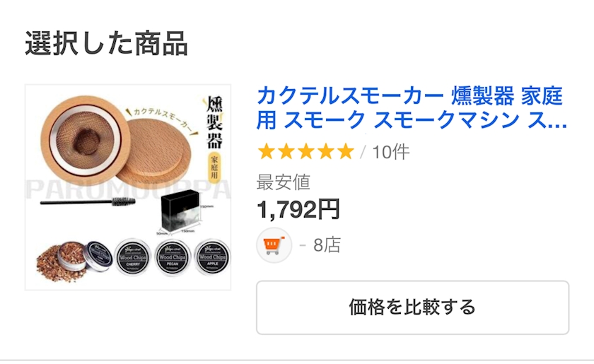Viewport: 594px width, 364px height.
Task: Click the CHERRY wood chips tin
Action: coord(133,257)
